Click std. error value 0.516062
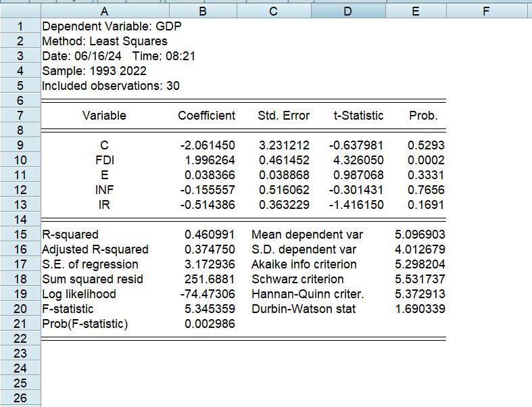Viewport: 532px width, 407px height. point(284,190)
